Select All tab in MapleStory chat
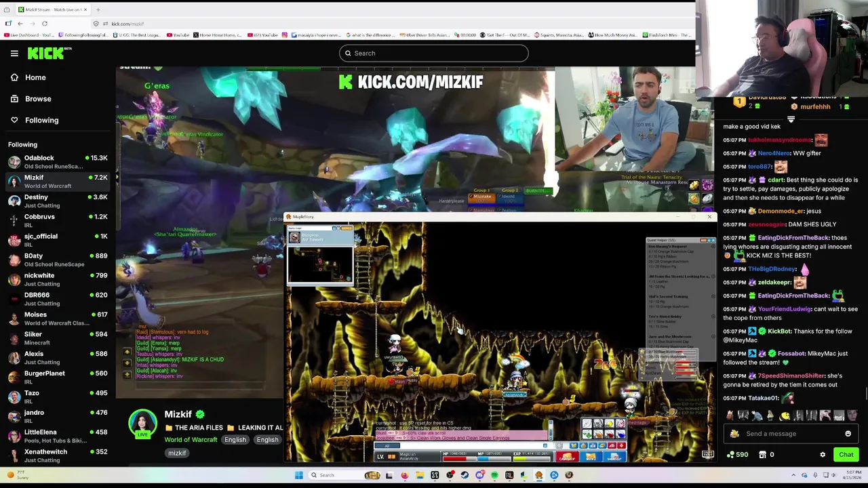The height and width of the screenshot is (488, 868). 387,445
